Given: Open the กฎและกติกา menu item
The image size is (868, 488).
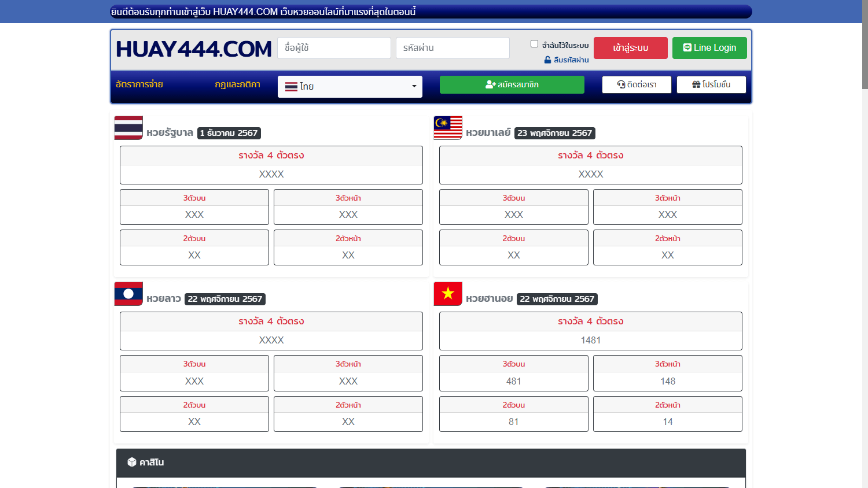Looking at the screenshot, I should [237, 84].
